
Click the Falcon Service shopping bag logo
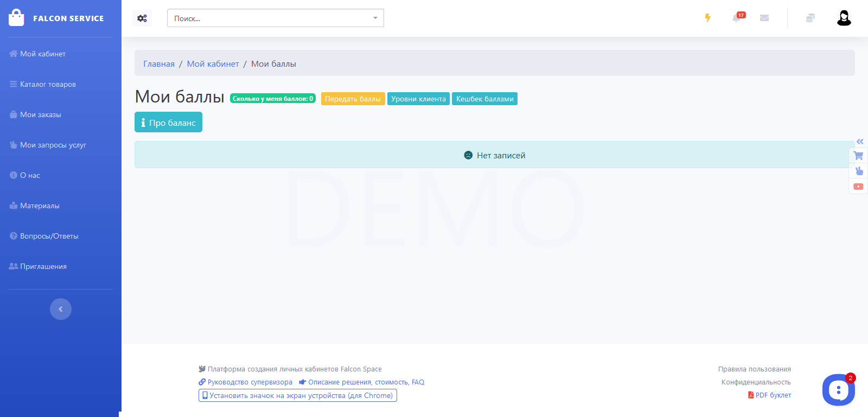point(16,17)
